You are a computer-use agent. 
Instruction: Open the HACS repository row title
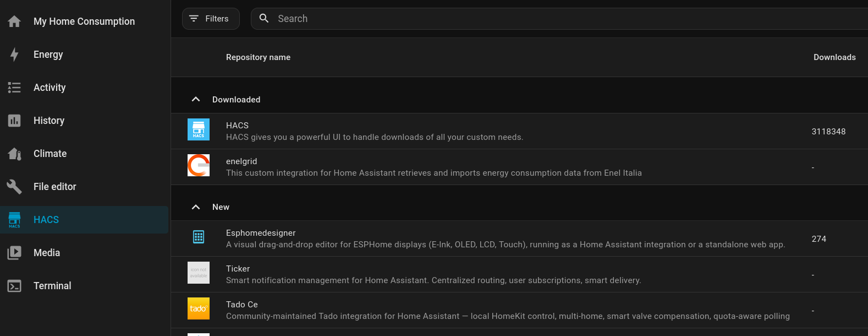click(x=237, y=126)
